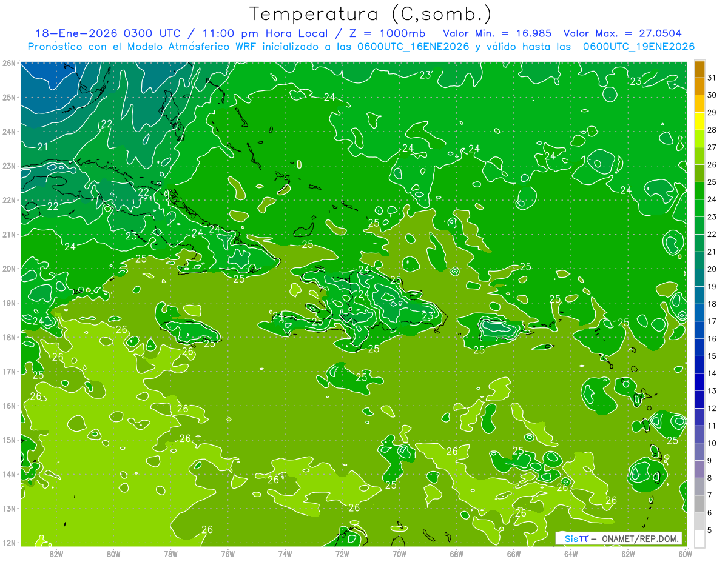Pick the orange legend swatch between 30 and 31
728x562 pixels.
click(x=699, y=86)
